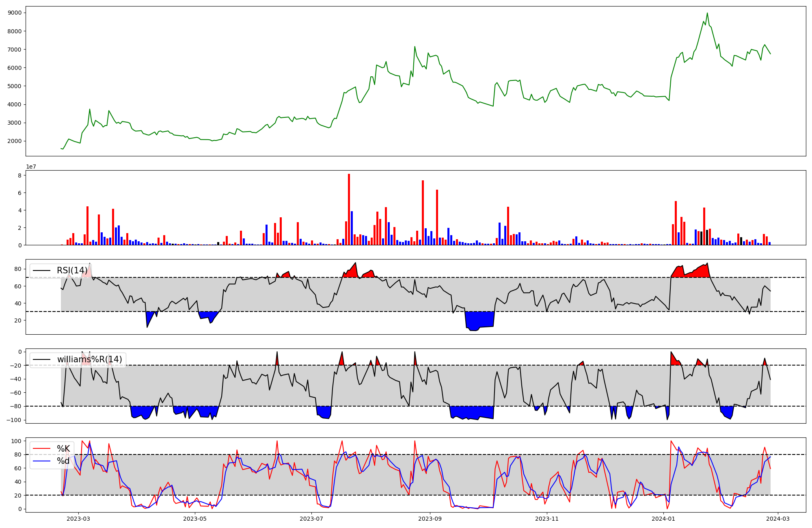Click the 9000 tick on price axis

pyautogui.click(x=15, y=13)
